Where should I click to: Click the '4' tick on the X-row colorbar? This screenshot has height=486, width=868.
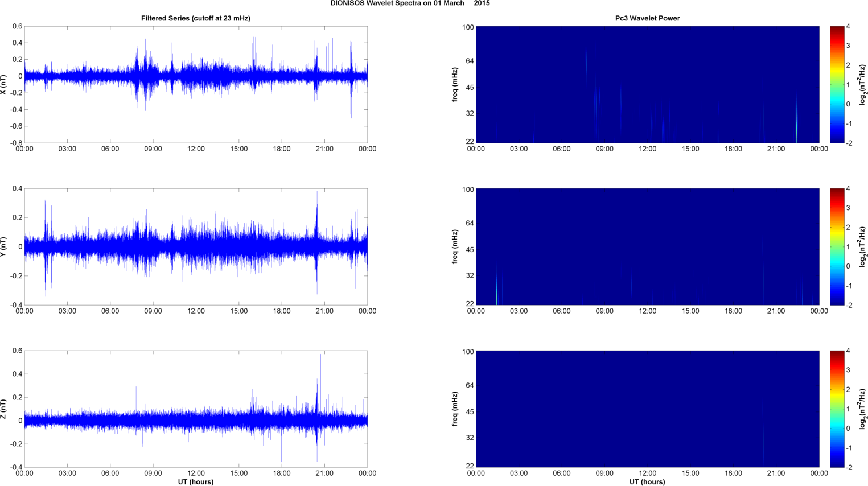click(848, 27)
